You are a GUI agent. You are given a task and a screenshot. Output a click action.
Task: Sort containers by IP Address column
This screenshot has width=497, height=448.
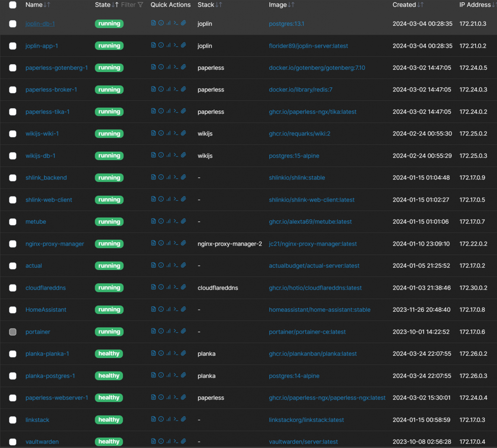(478, 5)
